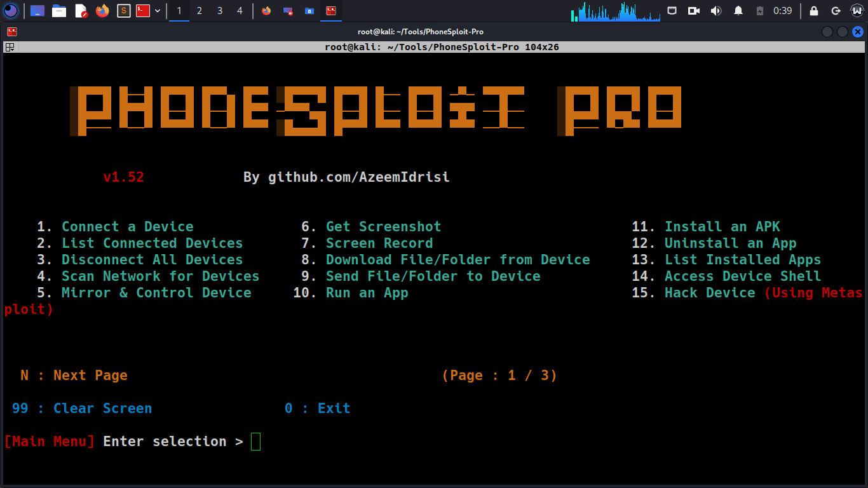868x488 pixels.
Task: Open the terminal window menu at top-left
Action: (10, 46)
